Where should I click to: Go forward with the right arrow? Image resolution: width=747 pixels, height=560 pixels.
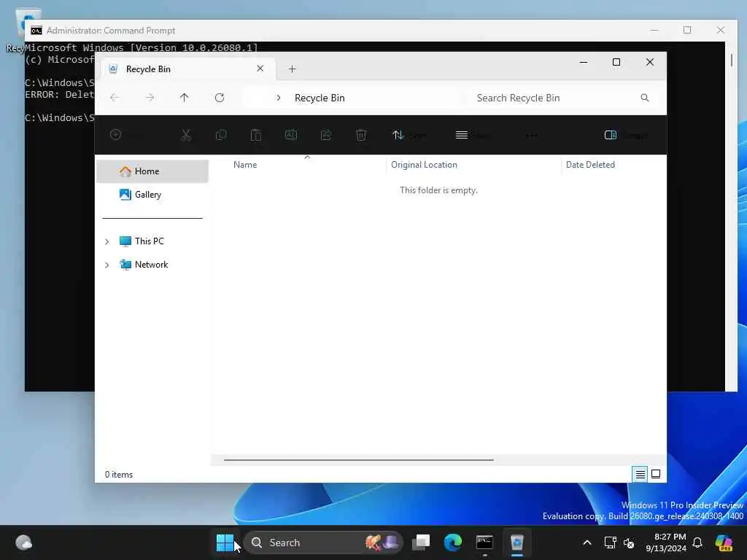150,98
